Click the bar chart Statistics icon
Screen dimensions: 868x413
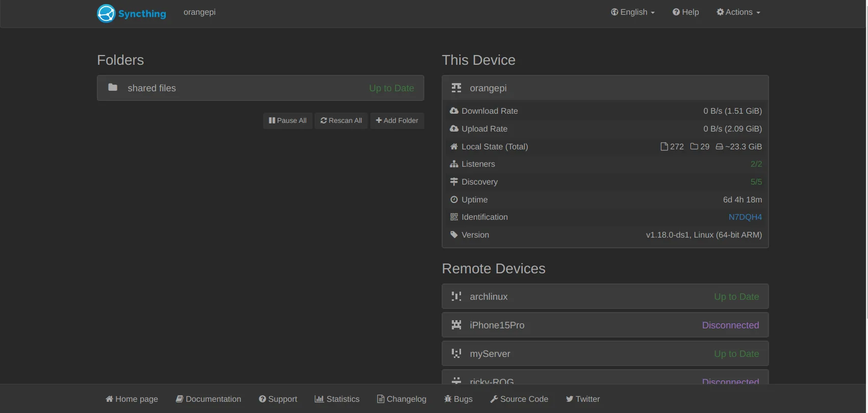coord(319,399)
